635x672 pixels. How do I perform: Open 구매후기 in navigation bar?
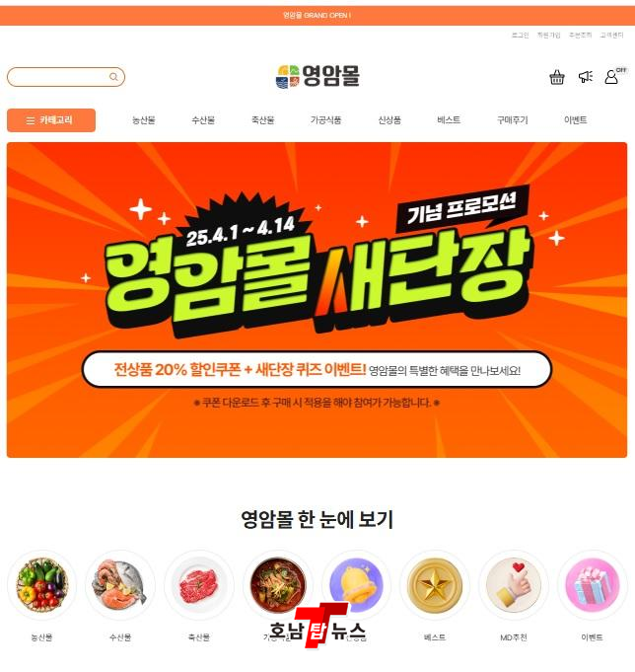tap(512, 120)
